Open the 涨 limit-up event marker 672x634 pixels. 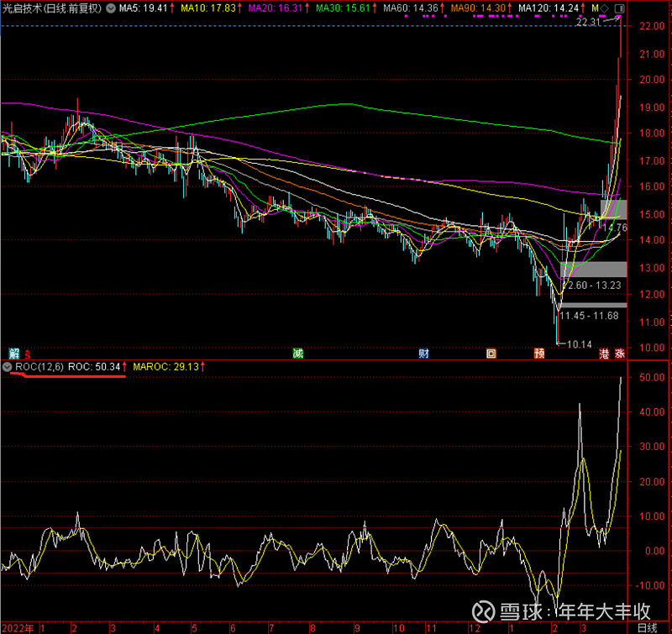(620, 354)
